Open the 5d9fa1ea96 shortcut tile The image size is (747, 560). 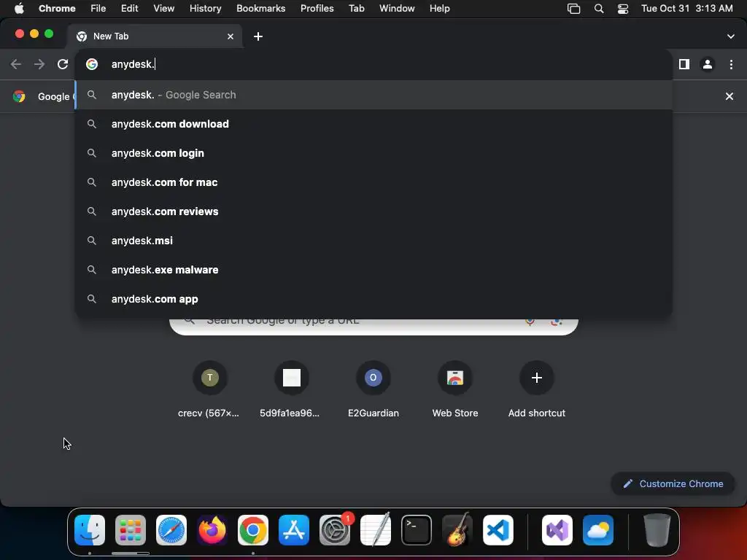click(x=292, y=389)
